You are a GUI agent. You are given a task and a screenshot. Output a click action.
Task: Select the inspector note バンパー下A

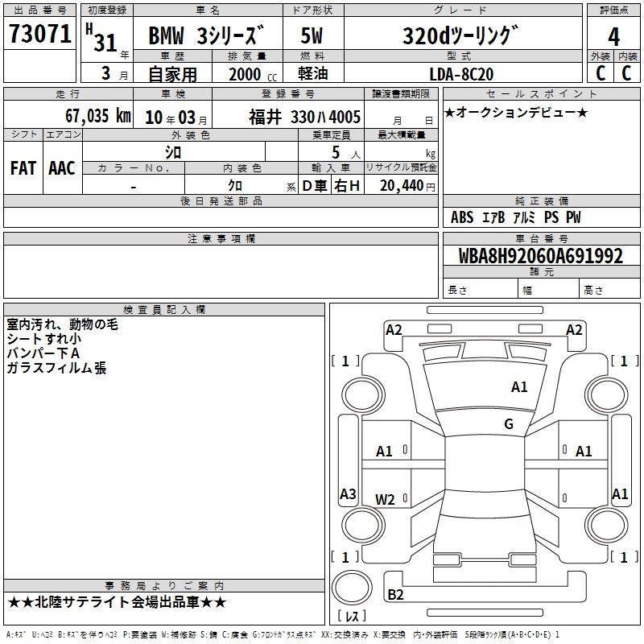pyautogui.click(x=43, y=353)
